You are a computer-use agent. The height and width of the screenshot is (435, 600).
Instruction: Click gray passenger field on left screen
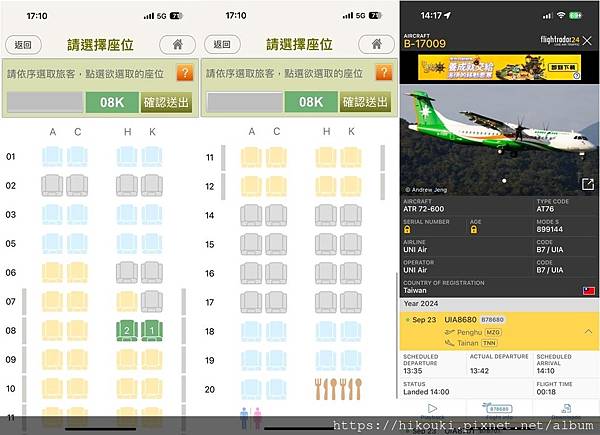45,103
